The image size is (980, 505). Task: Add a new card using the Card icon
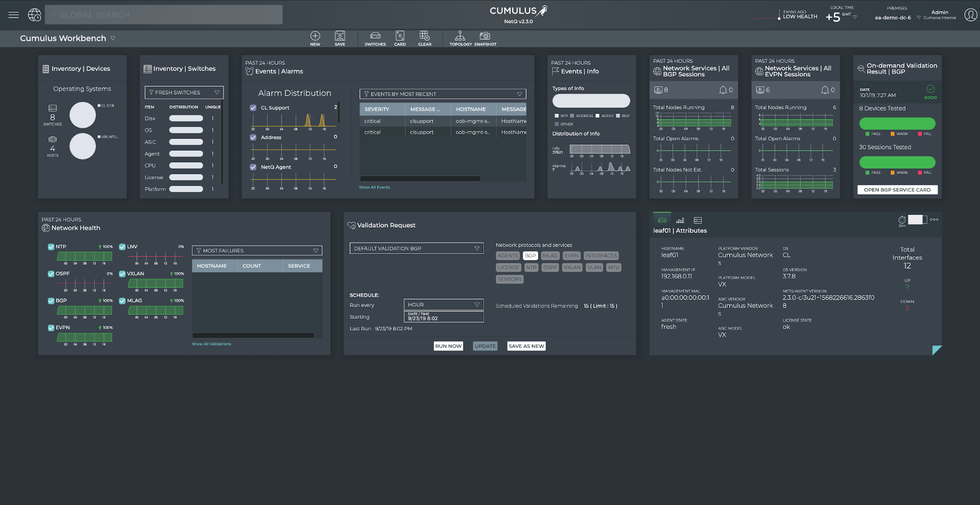tap(400, 38)
